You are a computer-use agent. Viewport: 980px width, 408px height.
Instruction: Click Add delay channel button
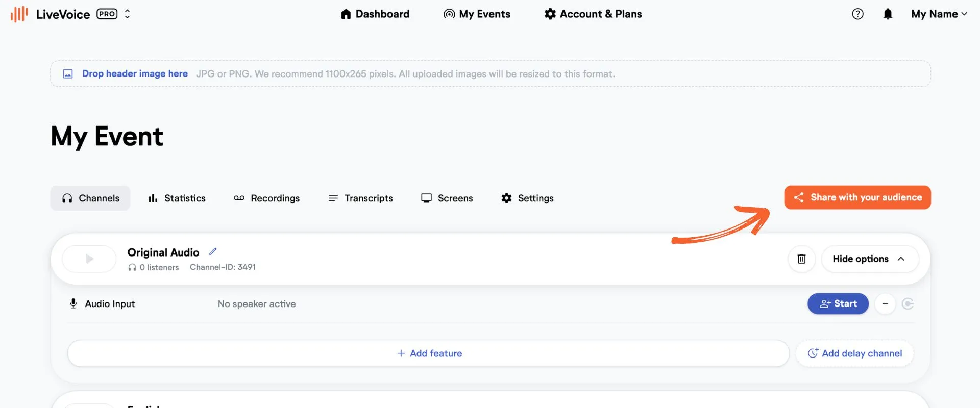(x=854, y=353)
